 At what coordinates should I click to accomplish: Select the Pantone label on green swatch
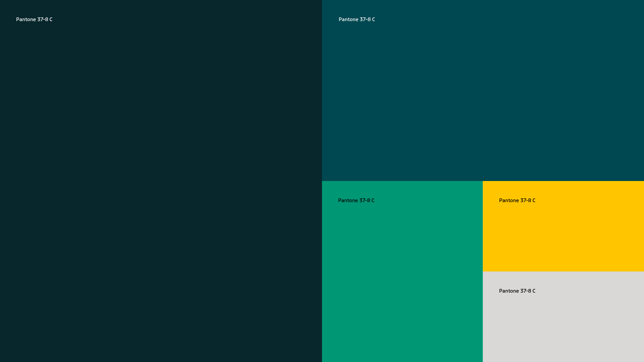(x=356, y=200)
